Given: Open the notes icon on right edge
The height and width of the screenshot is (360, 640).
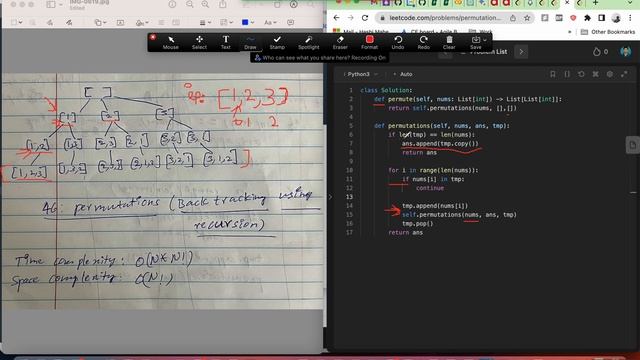Looking at the screenshot, I should pyautogui.click(x=632, y=145).
